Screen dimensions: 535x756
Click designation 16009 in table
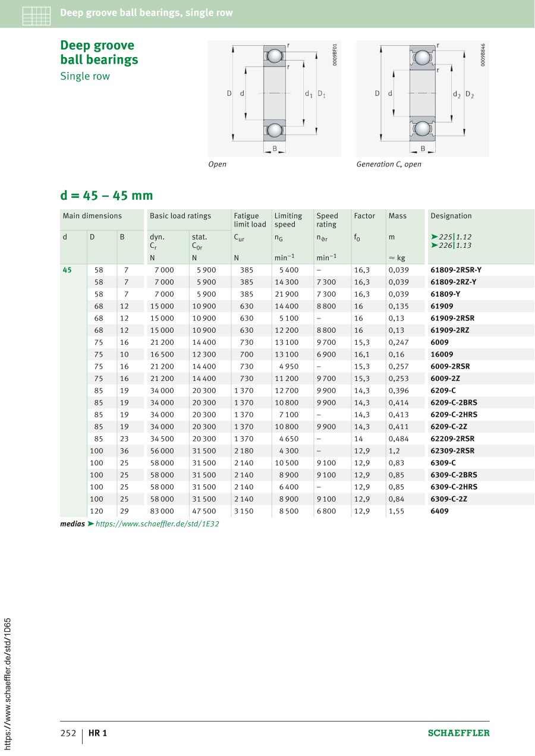click(442, 354)
